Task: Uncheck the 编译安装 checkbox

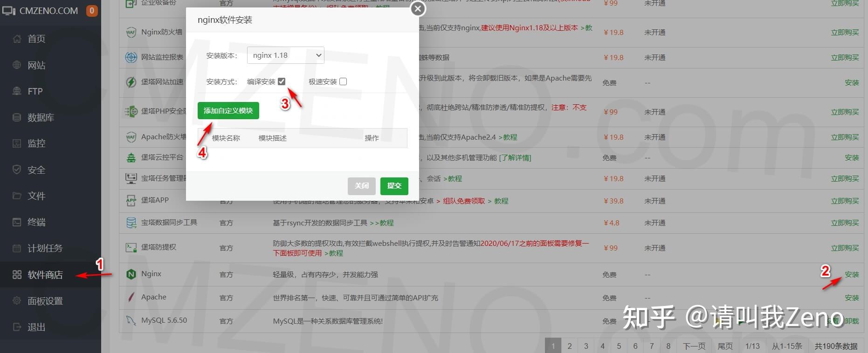Action: click(282, 81)
